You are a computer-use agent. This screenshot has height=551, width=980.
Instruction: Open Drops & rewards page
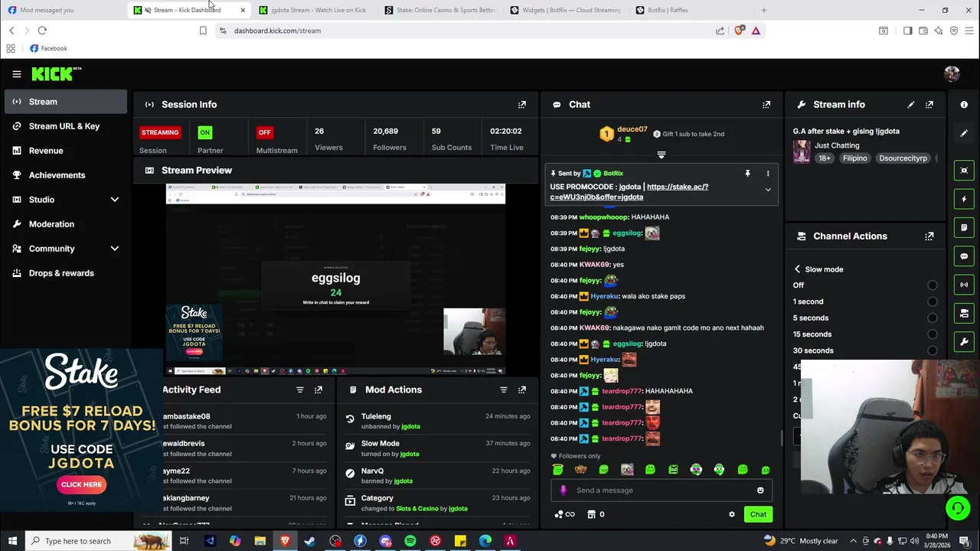(65, 273)
